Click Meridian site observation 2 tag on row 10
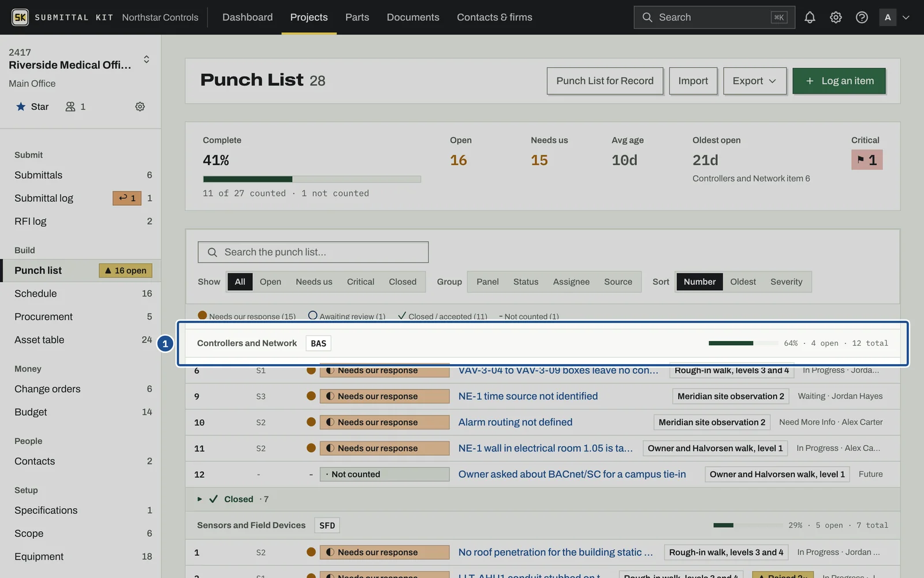The width and height of the screenshot is (924, 578). [711, 422]
